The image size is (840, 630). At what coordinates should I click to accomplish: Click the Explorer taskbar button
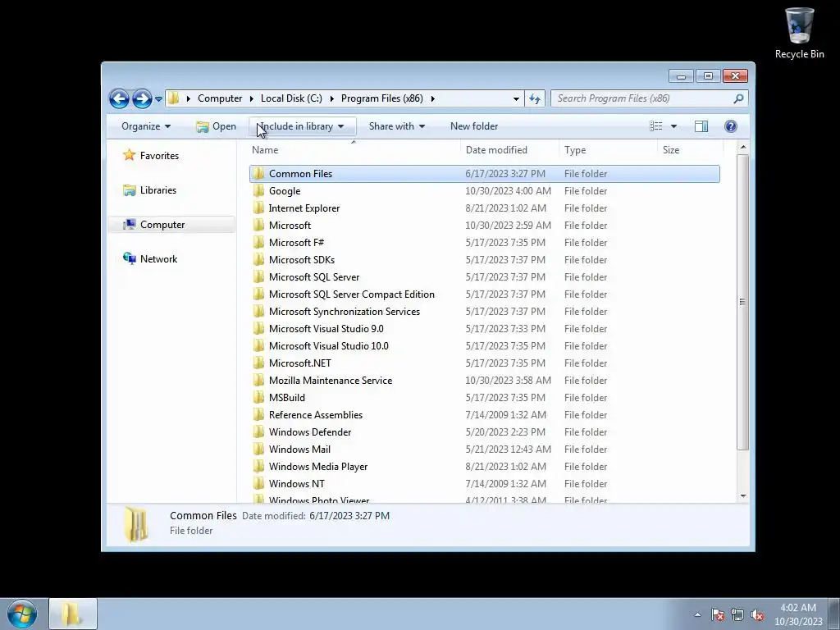coord(73,614)
